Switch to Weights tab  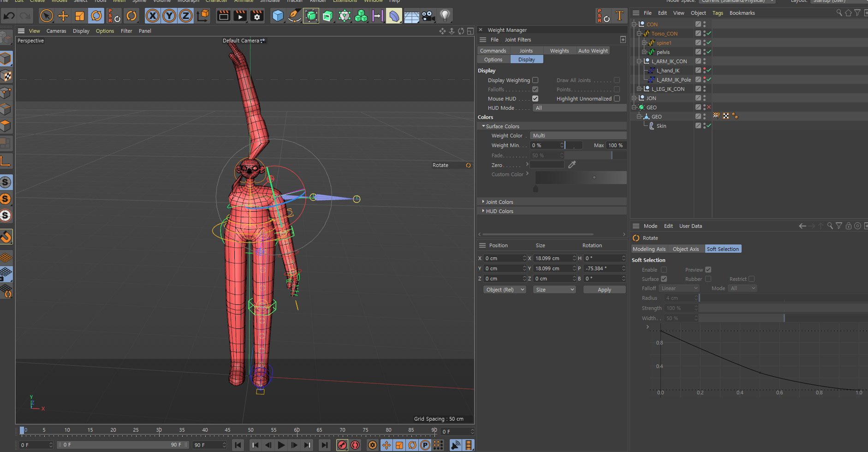559,51
